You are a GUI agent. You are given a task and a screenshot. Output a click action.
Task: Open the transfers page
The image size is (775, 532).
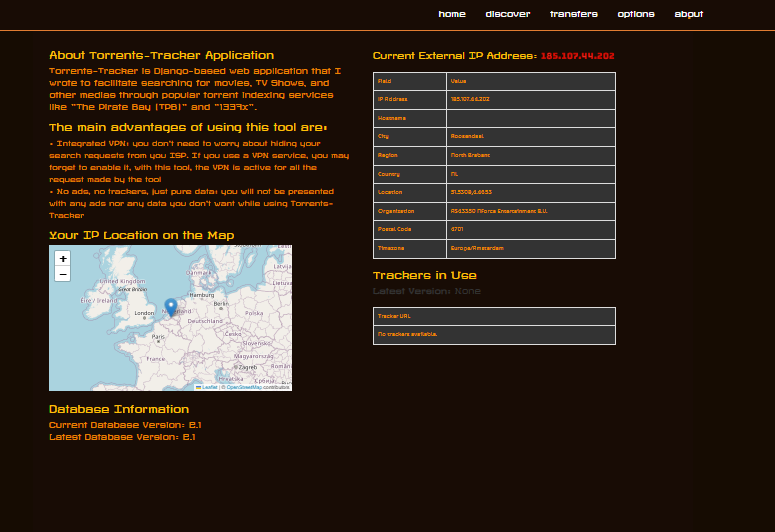573,14
